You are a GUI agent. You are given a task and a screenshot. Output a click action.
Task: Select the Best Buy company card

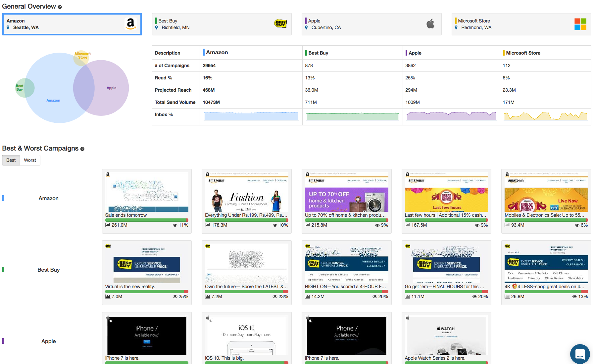click(222, 24)
